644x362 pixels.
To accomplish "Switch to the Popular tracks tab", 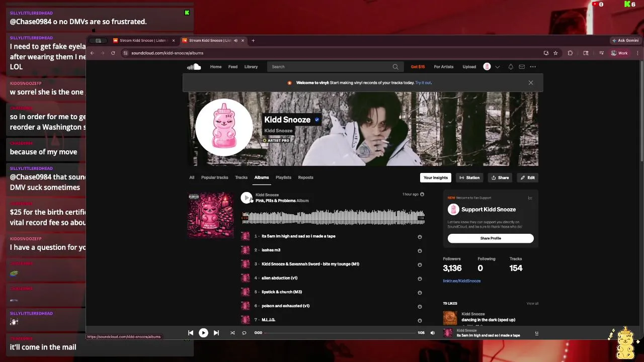I will (214, 177).
